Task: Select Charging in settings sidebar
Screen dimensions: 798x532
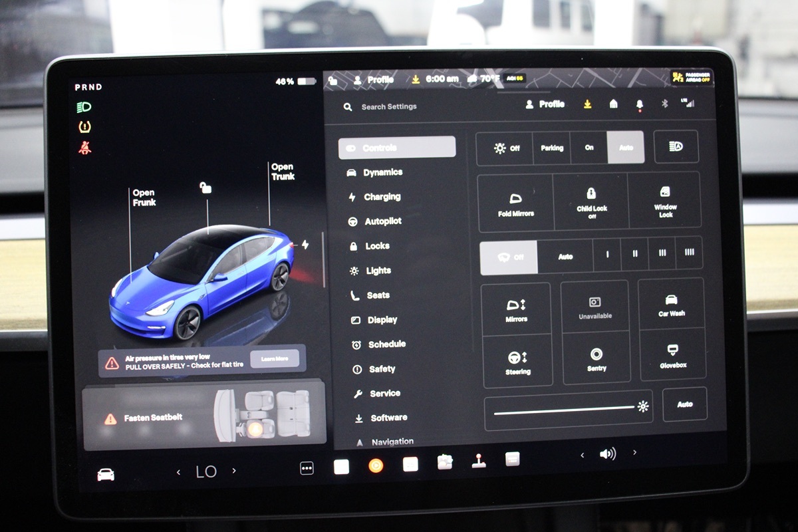Action: pyautogui.click(x=382, y=197)
